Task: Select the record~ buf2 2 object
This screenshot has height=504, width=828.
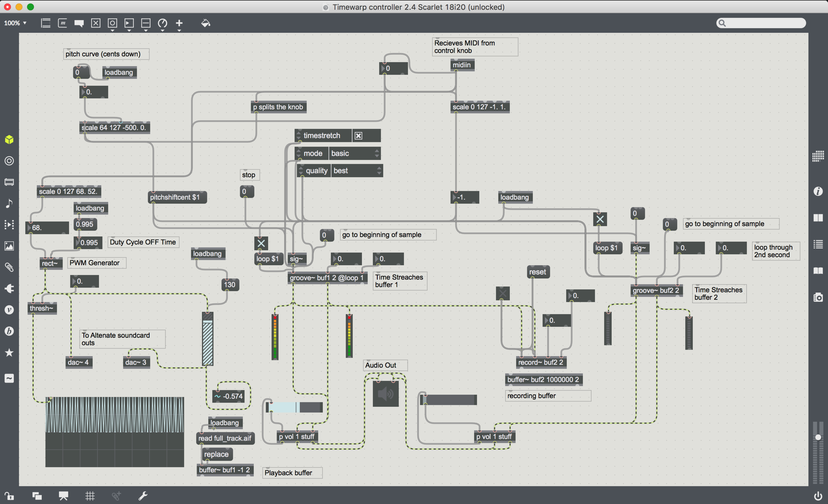Action: [541, 362]
